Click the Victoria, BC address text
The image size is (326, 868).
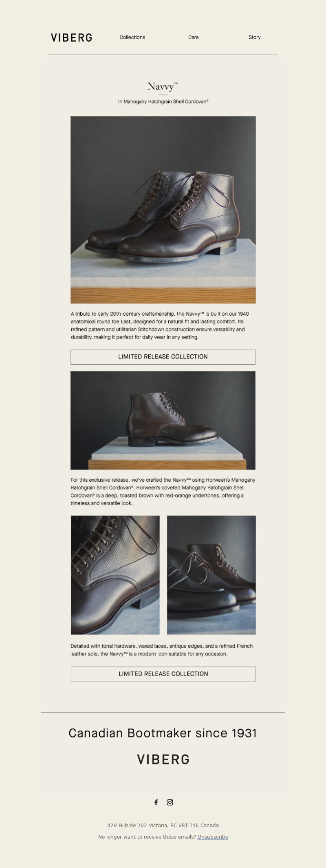163,825
